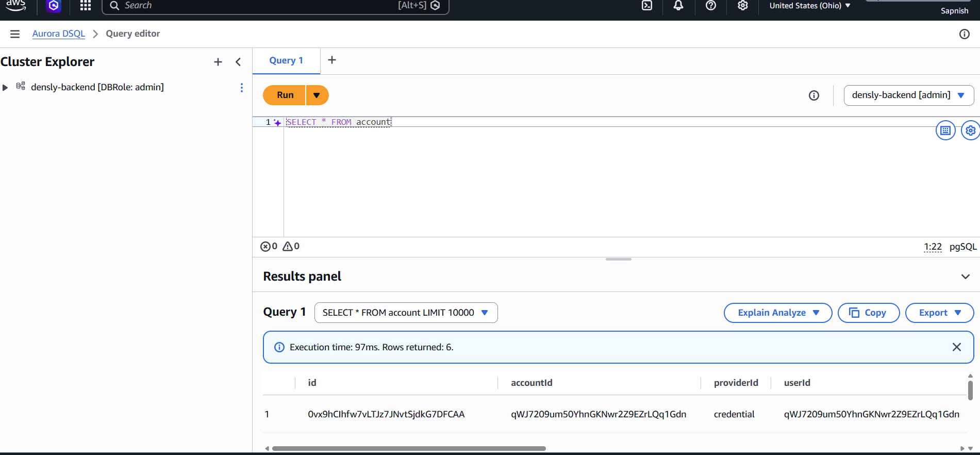Open the AWS home logo

coord(15,5)
